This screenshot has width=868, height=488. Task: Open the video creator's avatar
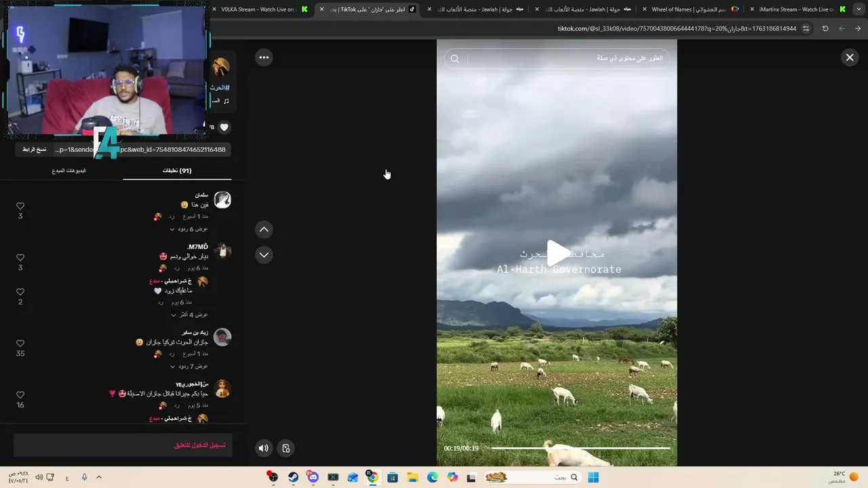[x=221, y=67]
